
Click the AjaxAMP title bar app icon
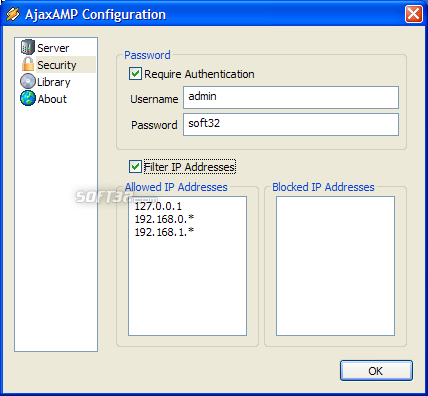pos(13,14)
